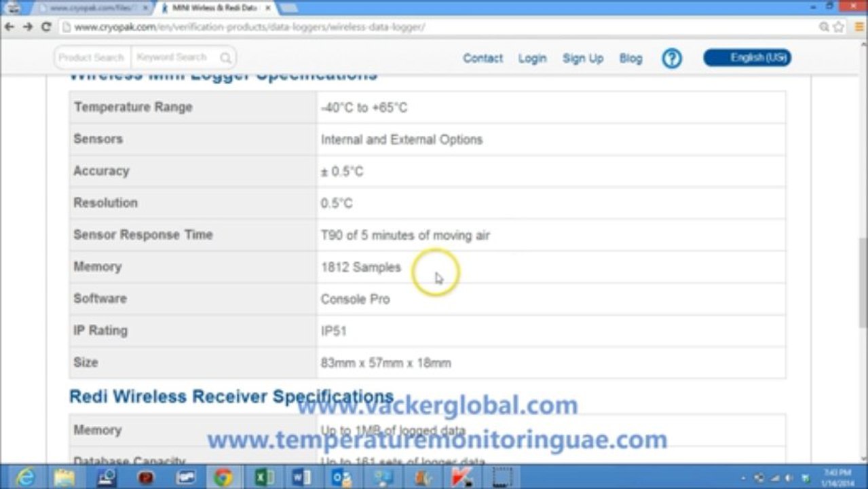868x489 pixels.
Task: Click the browser forward arrow
Action: point(28,27)
